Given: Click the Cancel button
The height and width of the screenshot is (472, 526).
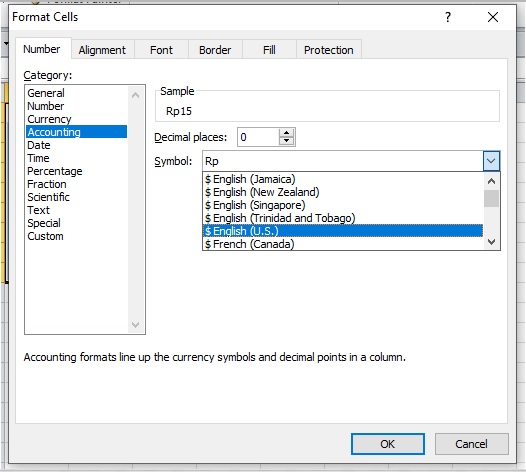Looking at the screenshot, I should pyautogui.click(x=472, y=444).
